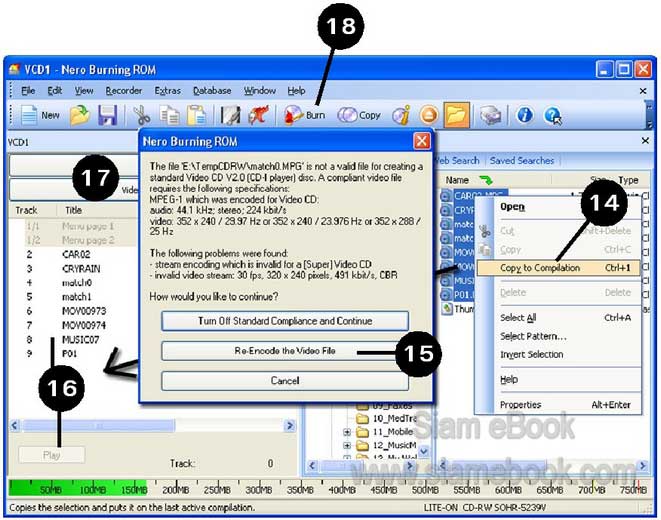Open the Extras menu
This screenshot has height=520, width=661.
point(167,91)
